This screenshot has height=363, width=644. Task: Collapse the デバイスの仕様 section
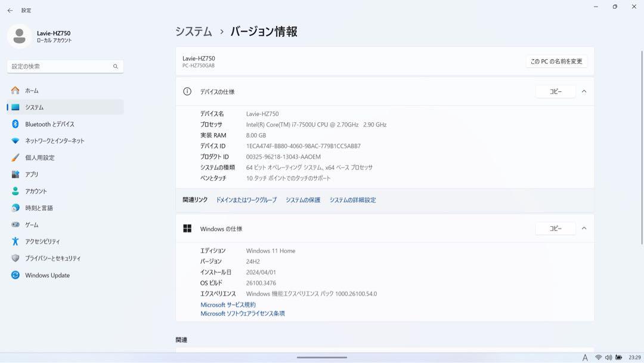click(584, 92)
